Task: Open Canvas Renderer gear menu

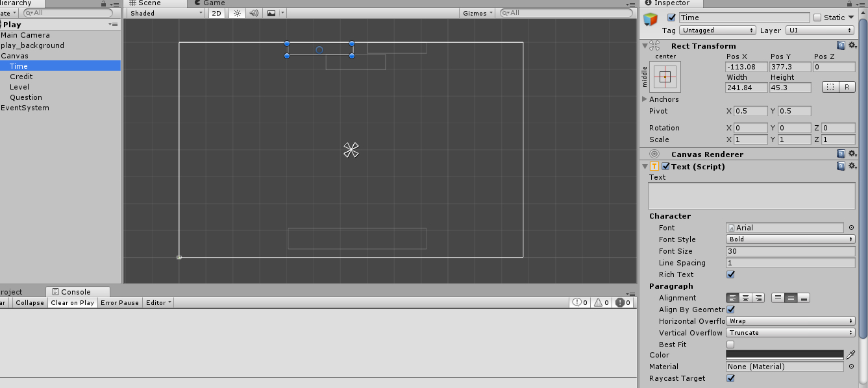Action: coord(852,154)
